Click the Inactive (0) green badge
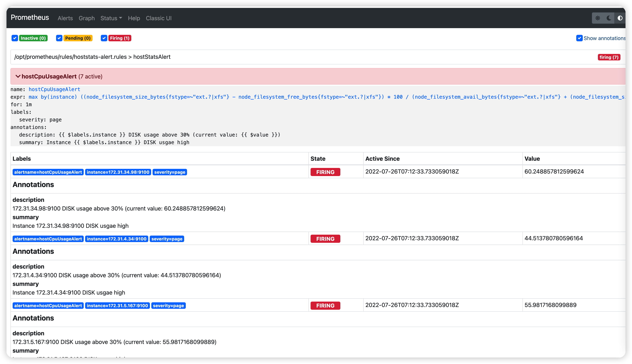The image size is (632, 364). 33,38
